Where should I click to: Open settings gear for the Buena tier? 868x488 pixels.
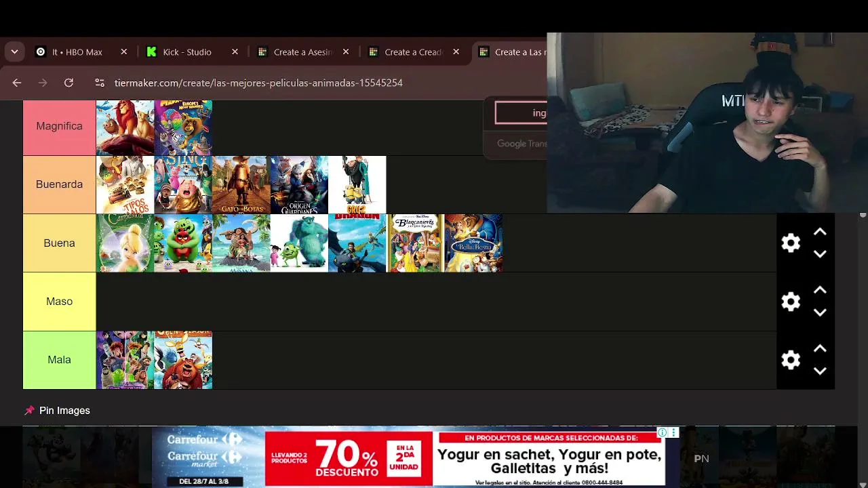coord(791,243)
